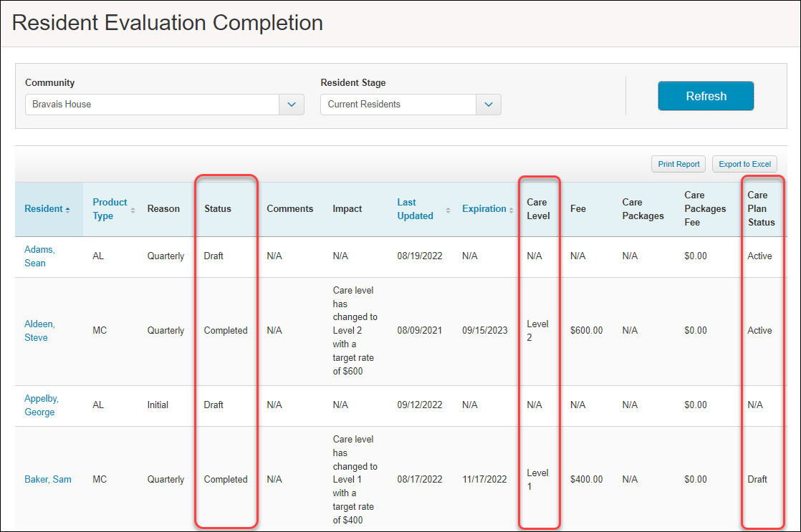This screenshot has height=532, width=801.
Task: Open resident Appelby, George link
Action: pyautogui.click(x=42, y=405)
